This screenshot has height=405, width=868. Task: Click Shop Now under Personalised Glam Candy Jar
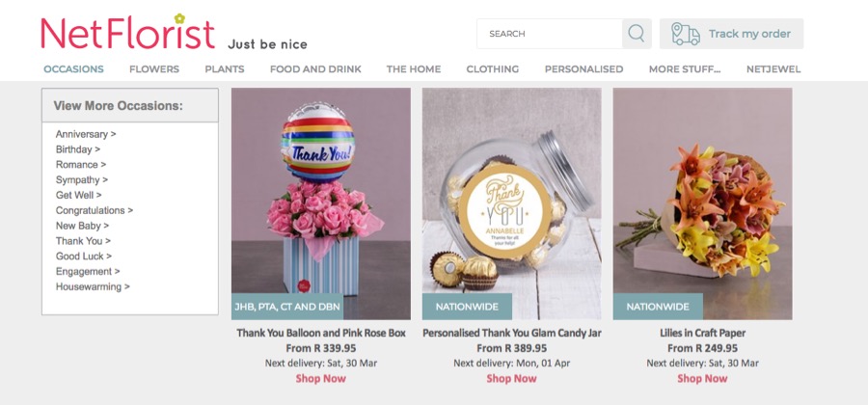point(511,379)
